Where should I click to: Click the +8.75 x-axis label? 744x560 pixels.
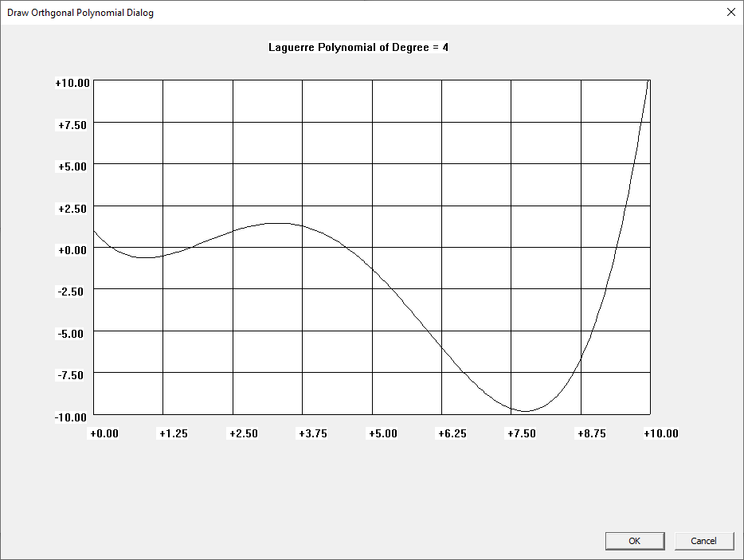point(591,433)
